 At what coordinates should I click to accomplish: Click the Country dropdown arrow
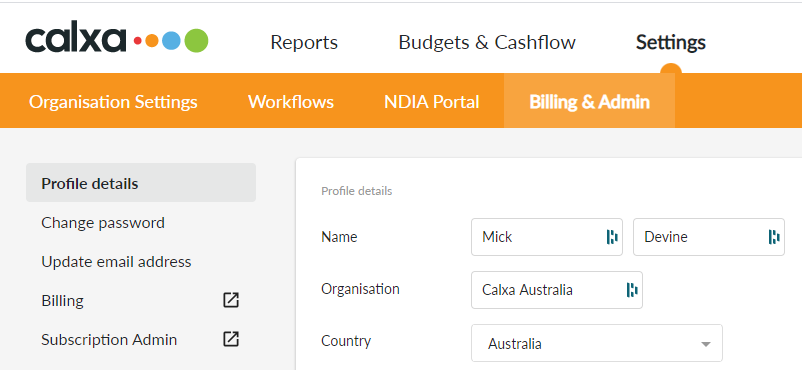coord(706,344)
